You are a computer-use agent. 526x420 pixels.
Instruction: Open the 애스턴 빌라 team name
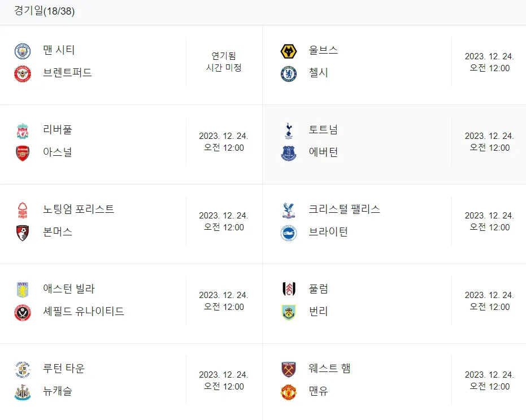pos(69,288)
